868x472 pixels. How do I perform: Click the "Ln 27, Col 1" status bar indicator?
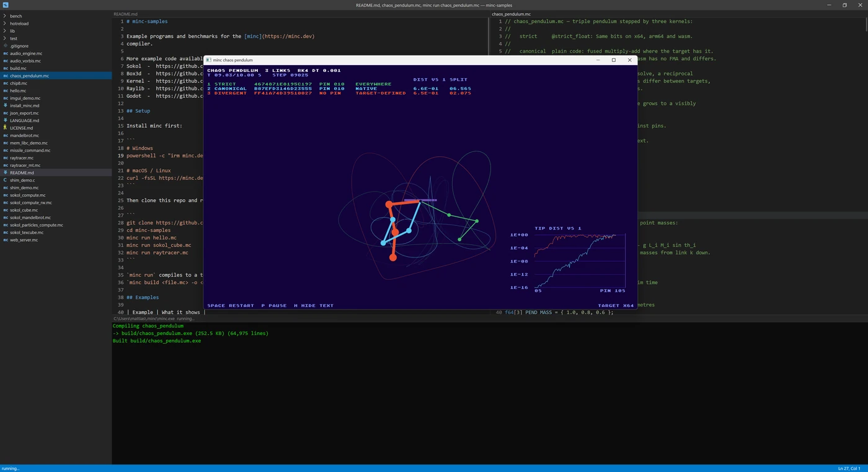click(x=849, y=468)
